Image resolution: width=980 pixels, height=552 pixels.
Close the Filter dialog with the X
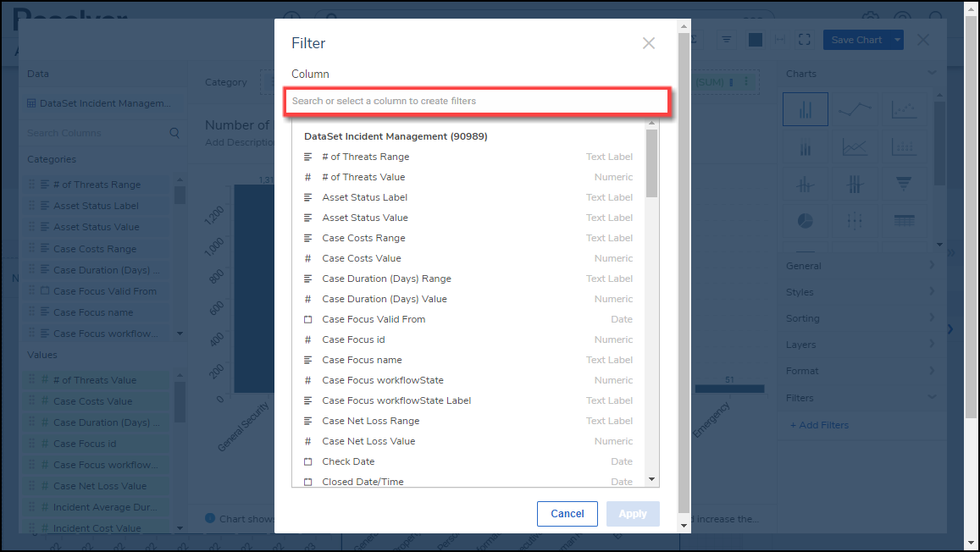pyautogui.click(x=649, y=43)
